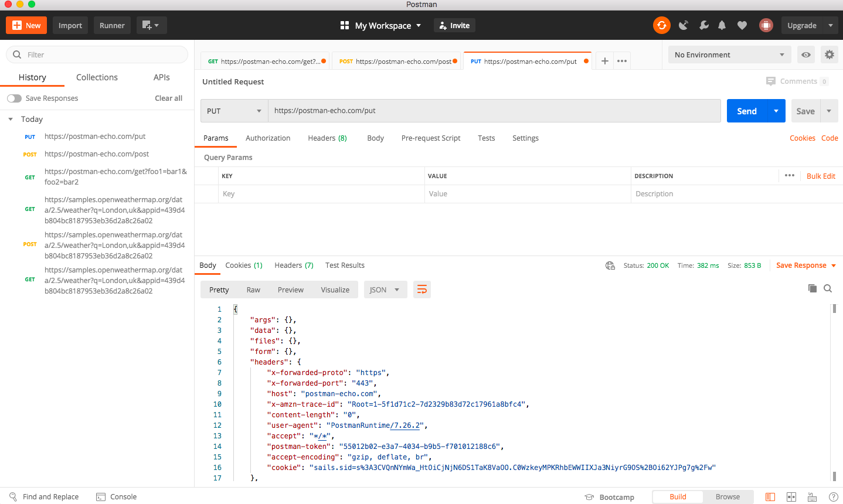Send the PUT request

click(x=747, y=111)
